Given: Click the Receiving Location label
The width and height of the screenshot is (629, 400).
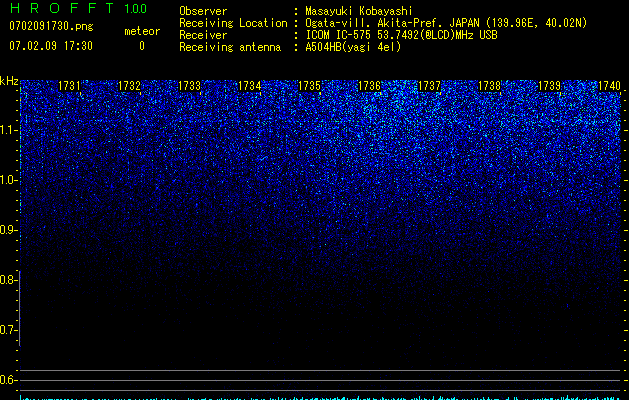Looking at the screenshot, I should 233,23.
